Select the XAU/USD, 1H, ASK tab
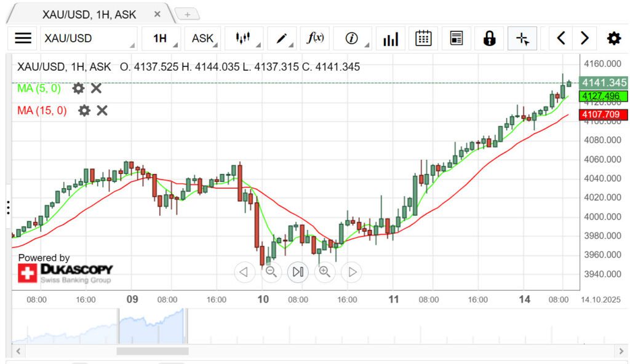The image size is (630, 364). (x=89, y=14)
